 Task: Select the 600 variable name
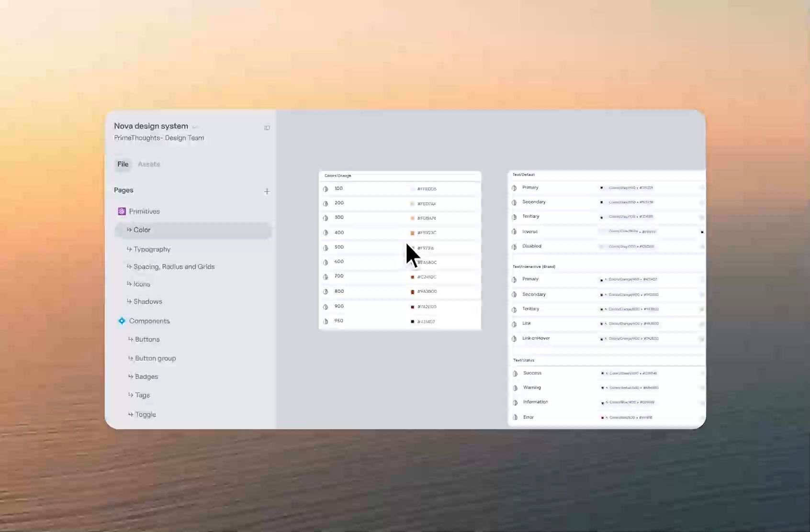pyautogui.click(x=339, y=262)
